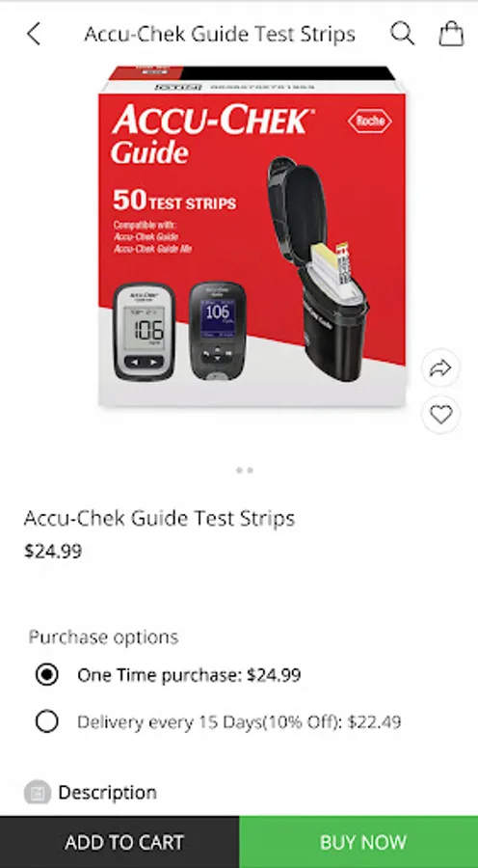Click the ADD TO CART button

click(x=119, y=842)
